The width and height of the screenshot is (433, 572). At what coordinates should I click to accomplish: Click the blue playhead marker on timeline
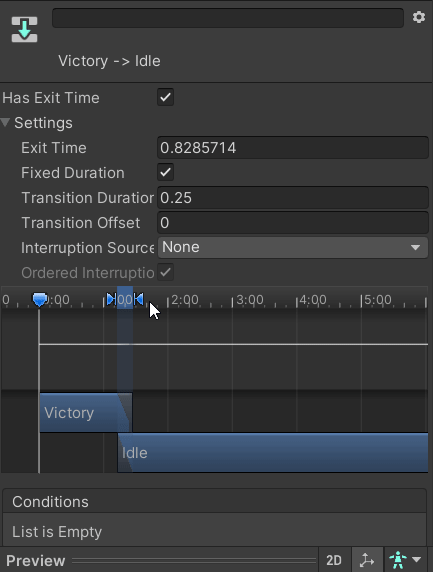coord(39,299)
